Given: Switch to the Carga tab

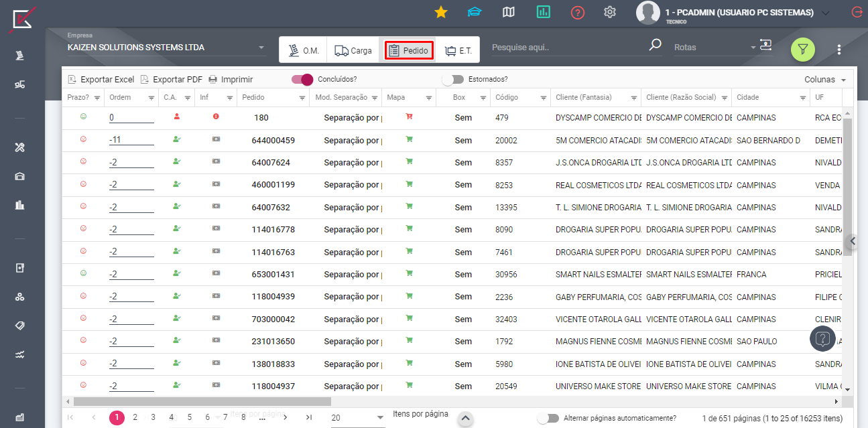Looking at the screenshot, I should tap(353, 50).
